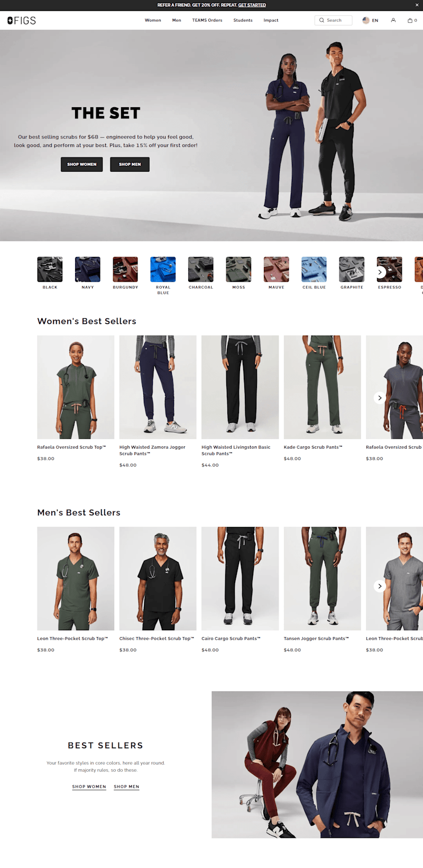Image resolution: width=423 pixels, height=868 pixels.
Task: Open Kade Cargo Scrub Pants image
Action: point(323,387)
